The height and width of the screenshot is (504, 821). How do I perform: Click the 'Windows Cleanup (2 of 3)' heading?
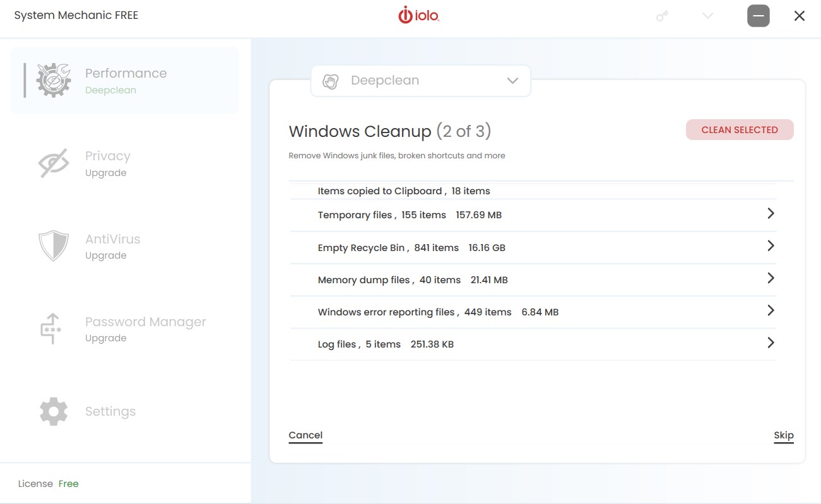390,131
